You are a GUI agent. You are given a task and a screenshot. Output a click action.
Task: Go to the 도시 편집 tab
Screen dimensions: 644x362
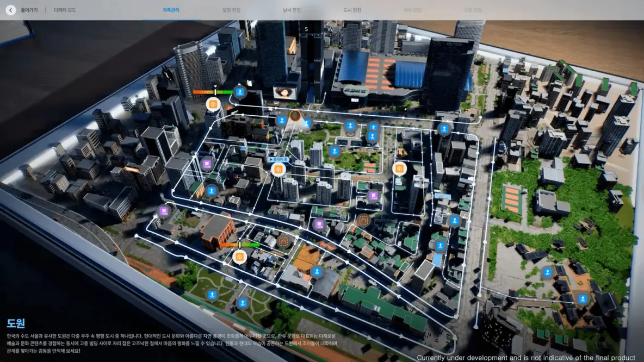(352, 10)
